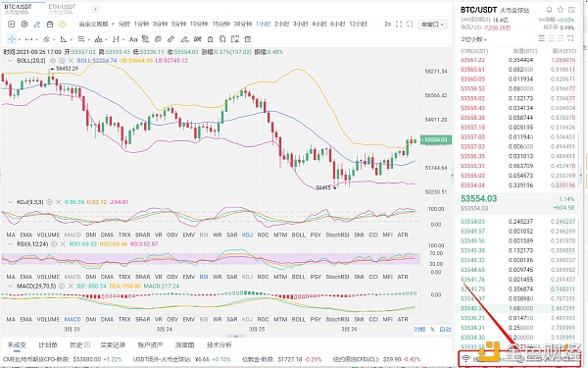Toggle the scale button left of % button

[419, 330]
